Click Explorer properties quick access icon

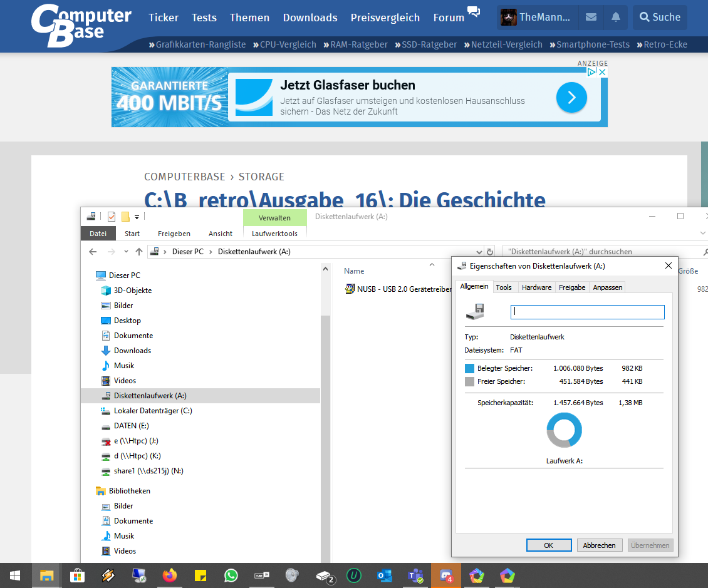point(111,217)
